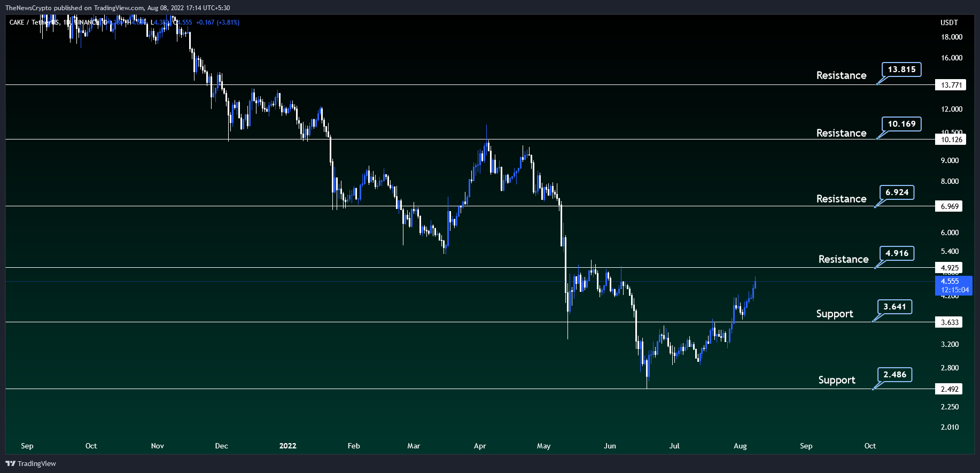Click the TradingView logo at bottom left
Image resolution: width=980 pixels, height=473 pixels.
pos(31,463)
